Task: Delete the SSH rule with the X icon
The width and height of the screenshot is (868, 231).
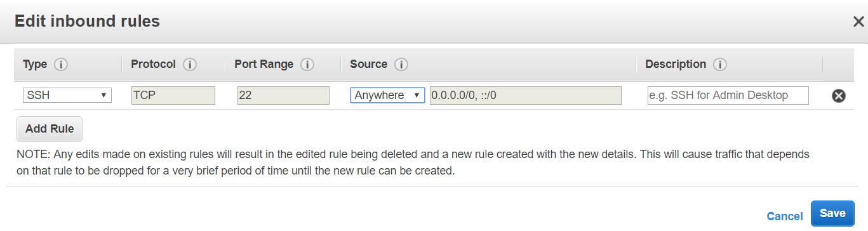Action: [x=838, y=96]
